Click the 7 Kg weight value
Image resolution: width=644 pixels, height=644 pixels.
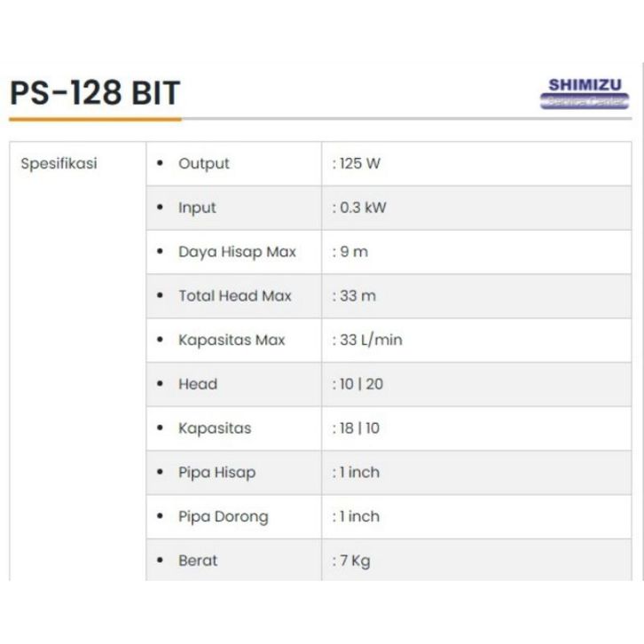pyautogui.click(x=351, y=561)
